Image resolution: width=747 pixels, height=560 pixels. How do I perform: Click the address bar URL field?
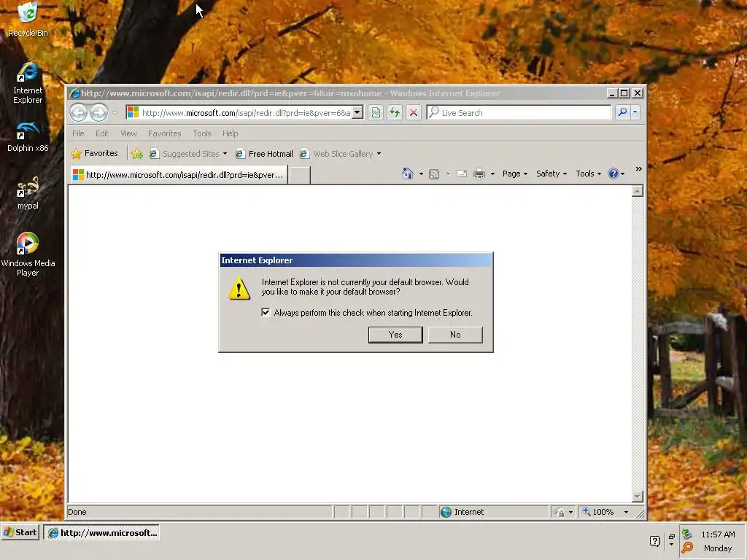(x=245, y=112)
